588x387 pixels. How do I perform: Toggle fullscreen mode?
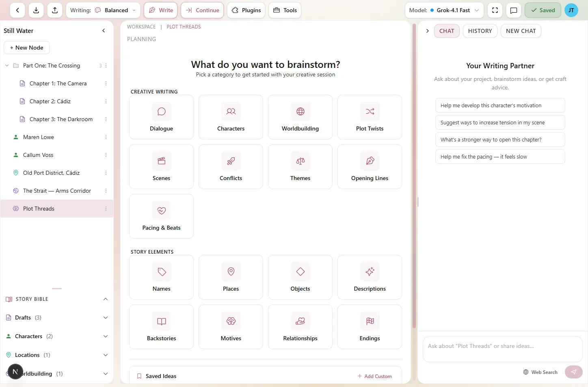[495, 10]
